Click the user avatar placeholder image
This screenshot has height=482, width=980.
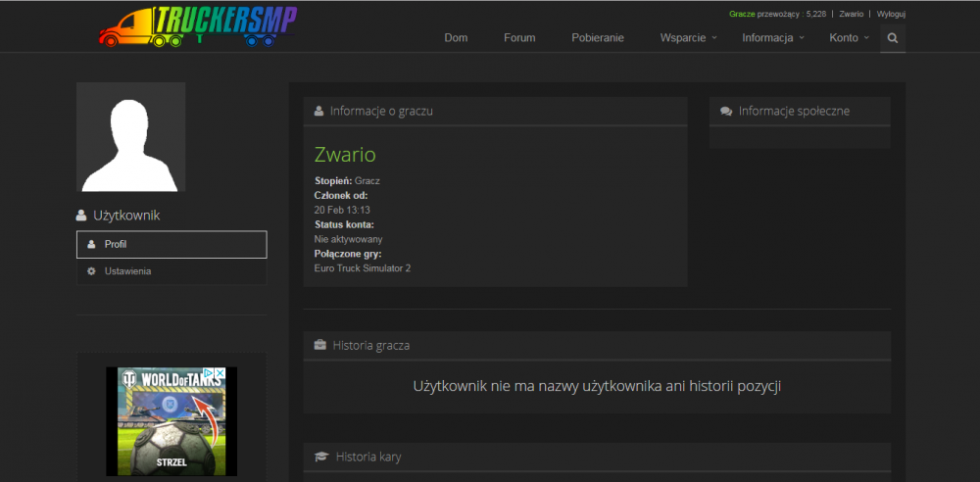pyautogui.click(x=130, y=137)
